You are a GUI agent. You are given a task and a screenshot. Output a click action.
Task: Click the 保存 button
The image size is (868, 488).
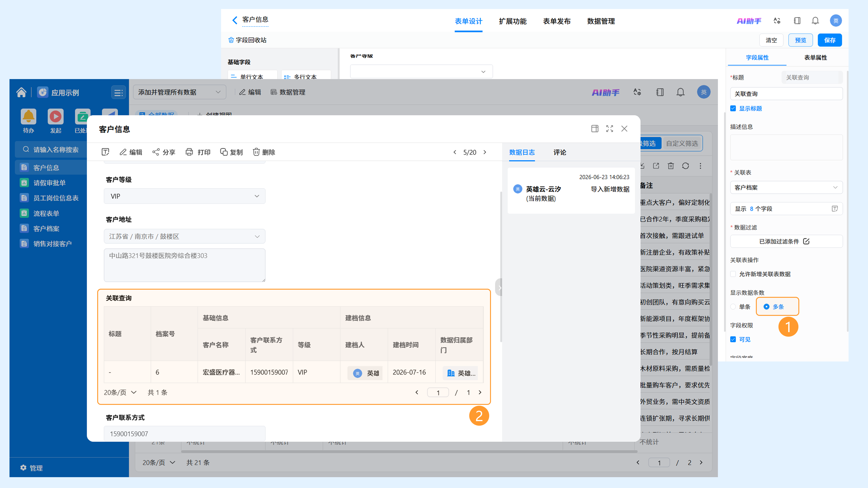pyautogui.click(x=830, y=40)
